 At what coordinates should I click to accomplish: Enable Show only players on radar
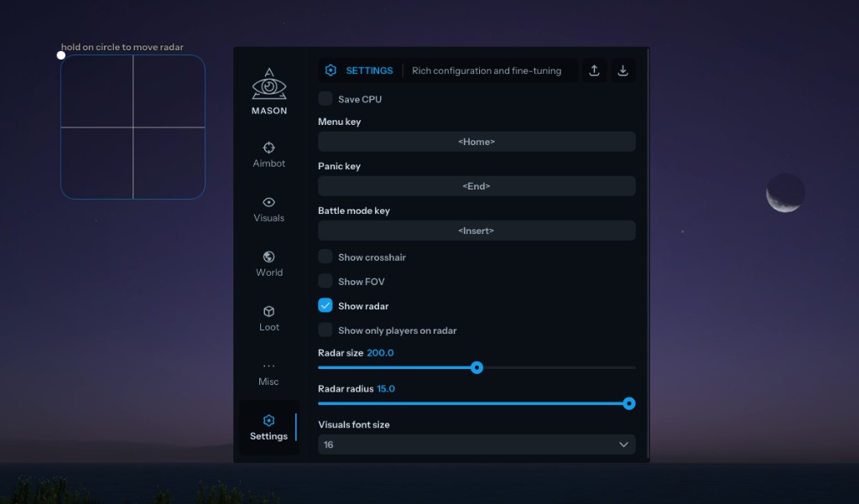(x=325, y=330)
